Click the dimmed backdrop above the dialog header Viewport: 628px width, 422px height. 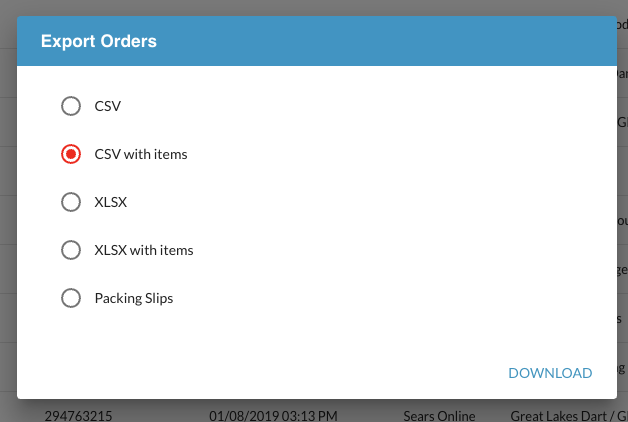coord(300,7)
